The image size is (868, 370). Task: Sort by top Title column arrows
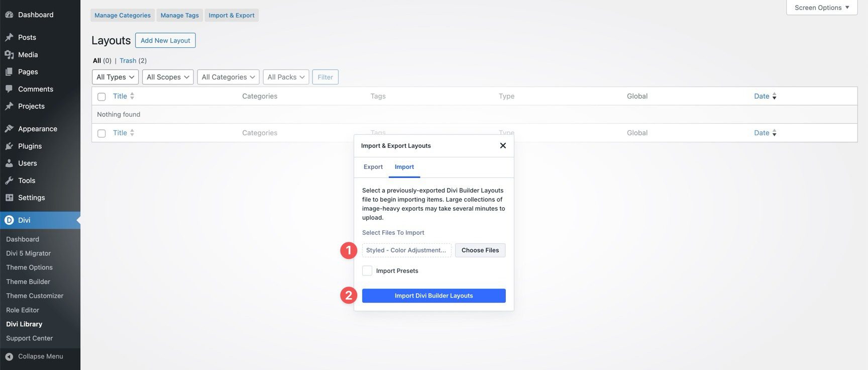coord(132,96)
